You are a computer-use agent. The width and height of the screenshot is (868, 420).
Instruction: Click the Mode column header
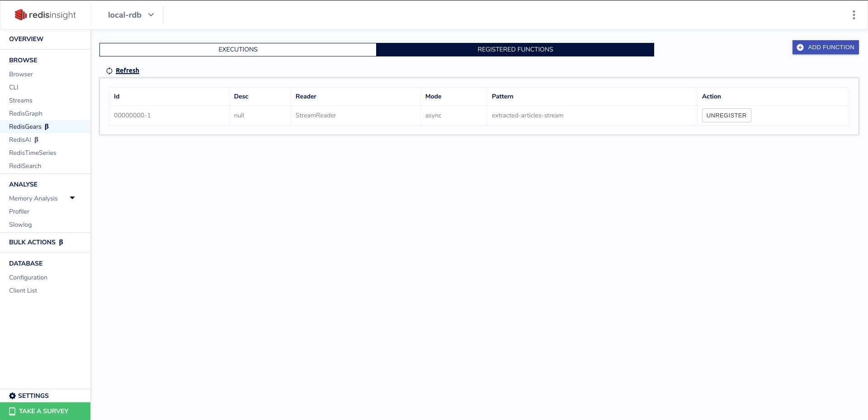click(x=453, y=97)
